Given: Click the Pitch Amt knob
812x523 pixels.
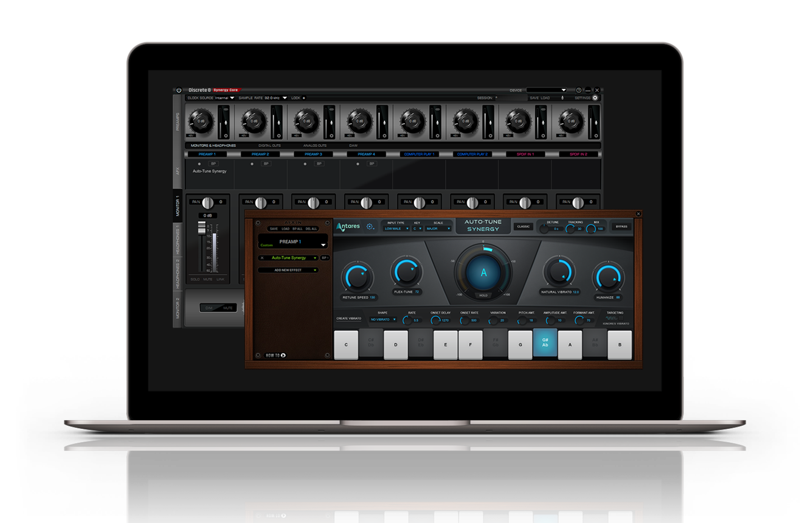Looking at the screenshot, I should 522,321.
